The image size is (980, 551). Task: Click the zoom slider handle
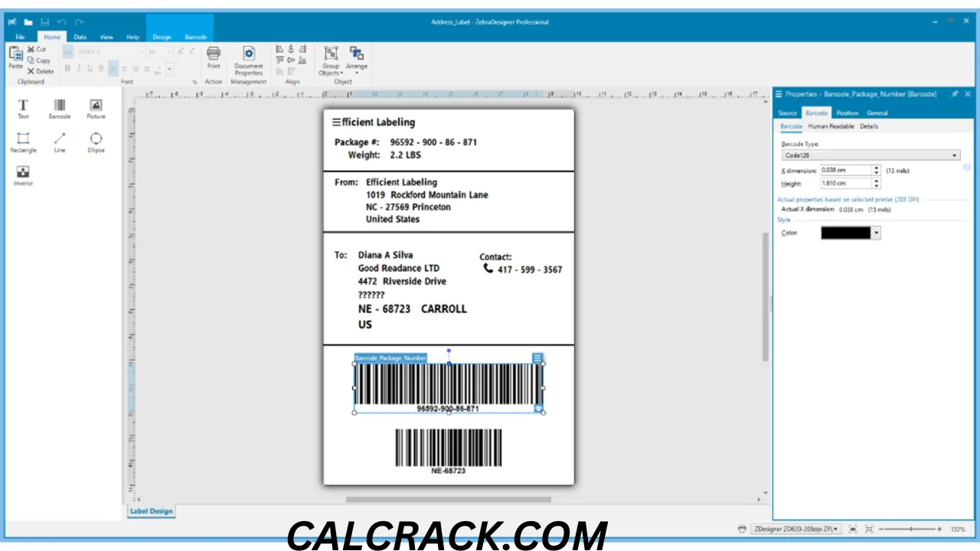[x=910, y=529]
